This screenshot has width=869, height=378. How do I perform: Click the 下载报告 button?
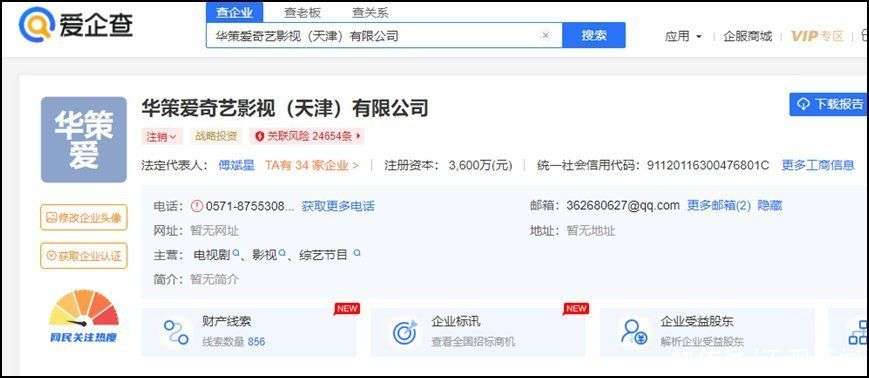(829, 104)
